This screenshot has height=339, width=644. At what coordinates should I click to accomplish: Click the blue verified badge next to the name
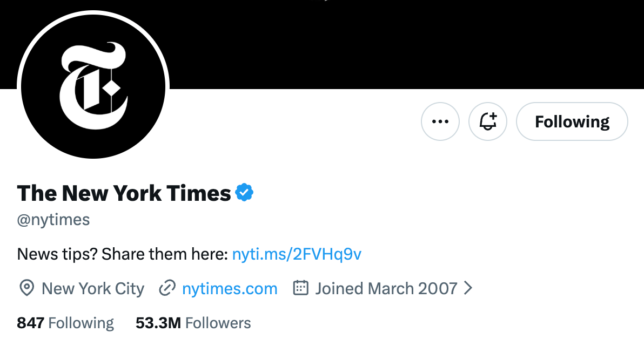[245, 192]
